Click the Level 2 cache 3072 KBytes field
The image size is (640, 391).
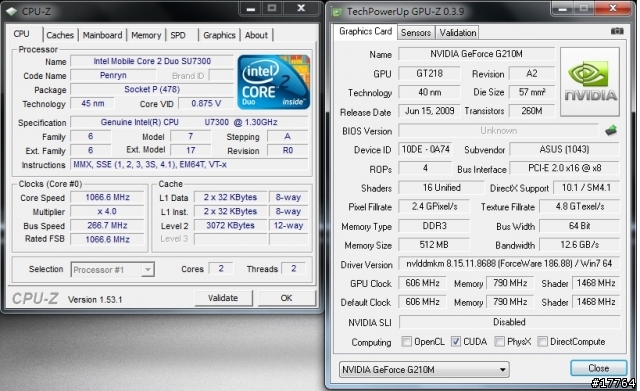pyautogui.click(x=230, y=225)
